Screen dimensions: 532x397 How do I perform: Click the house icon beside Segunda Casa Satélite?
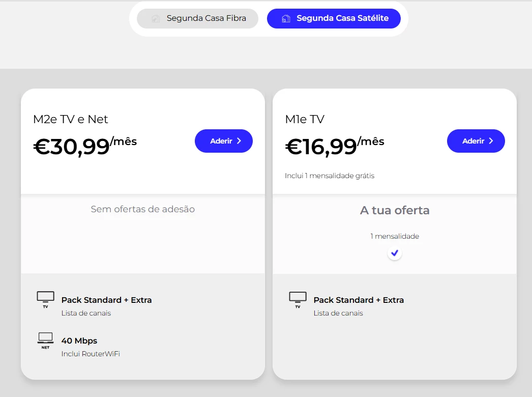pos(286,19)
